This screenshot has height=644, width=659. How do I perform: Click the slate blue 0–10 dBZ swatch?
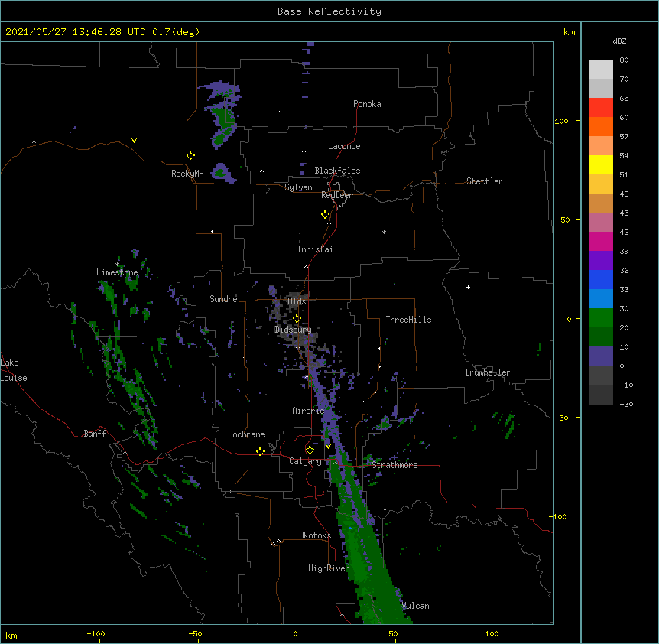[601, 356]
